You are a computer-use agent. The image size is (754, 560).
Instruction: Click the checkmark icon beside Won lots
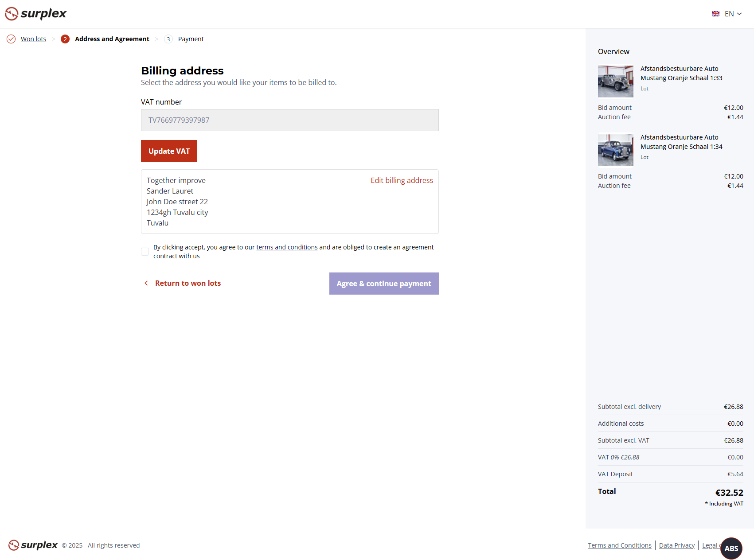point(11,39)
